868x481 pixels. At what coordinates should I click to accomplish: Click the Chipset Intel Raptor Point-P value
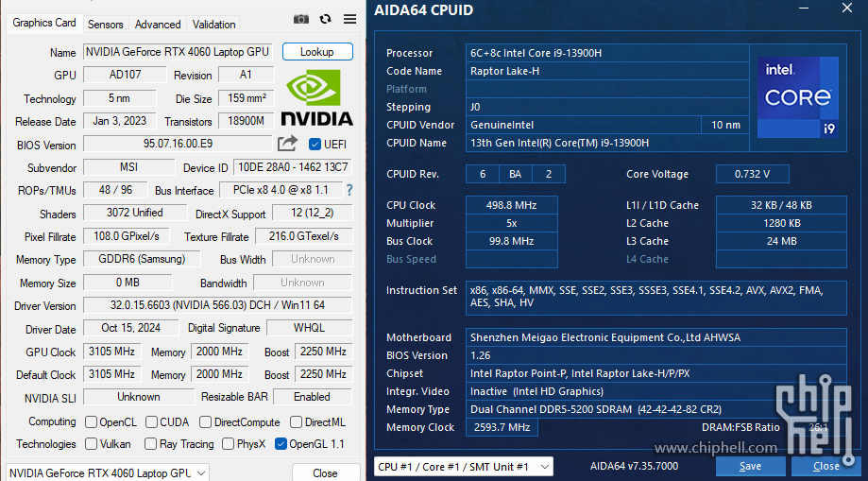pos(656,373)
